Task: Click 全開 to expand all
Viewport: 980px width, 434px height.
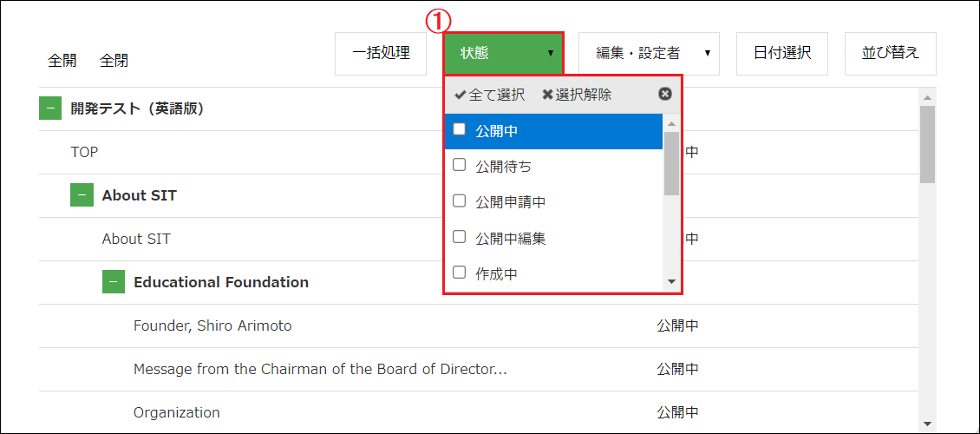Action: pyautogui.click(x=62, y=61)
